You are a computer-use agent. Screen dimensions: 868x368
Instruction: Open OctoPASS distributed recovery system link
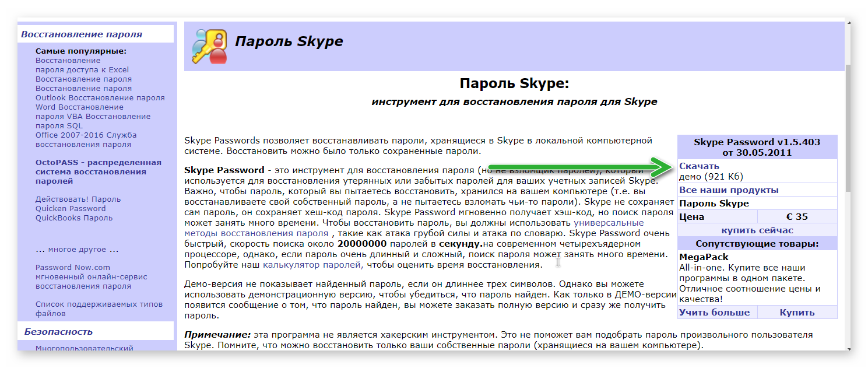pos(99,171)
